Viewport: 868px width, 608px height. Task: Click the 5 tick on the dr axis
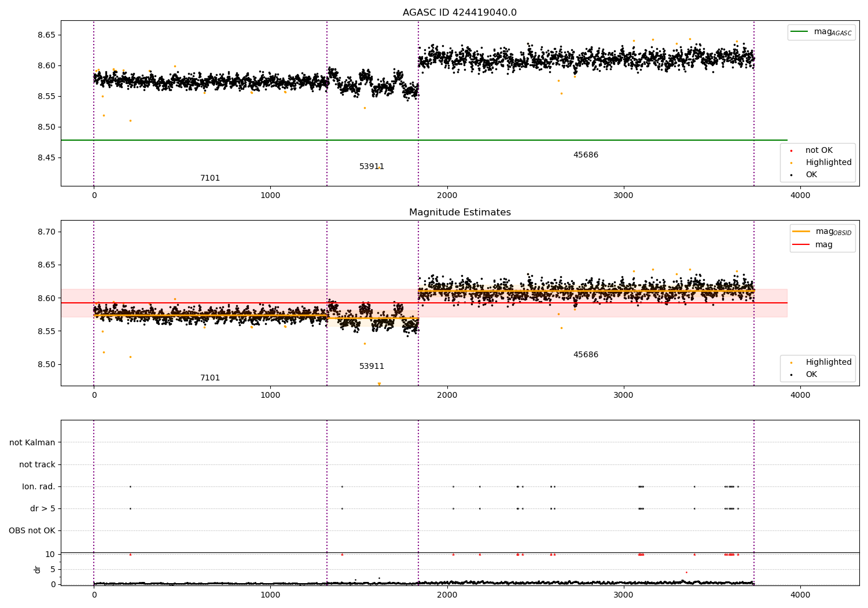pos(53,570)
